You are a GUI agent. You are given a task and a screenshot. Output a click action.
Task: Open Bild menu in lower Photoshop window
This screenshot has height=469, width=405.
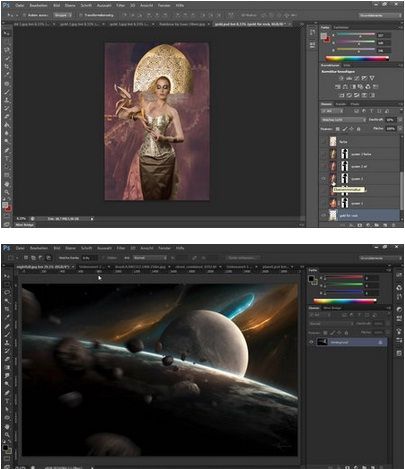click(x=57, y=248)
